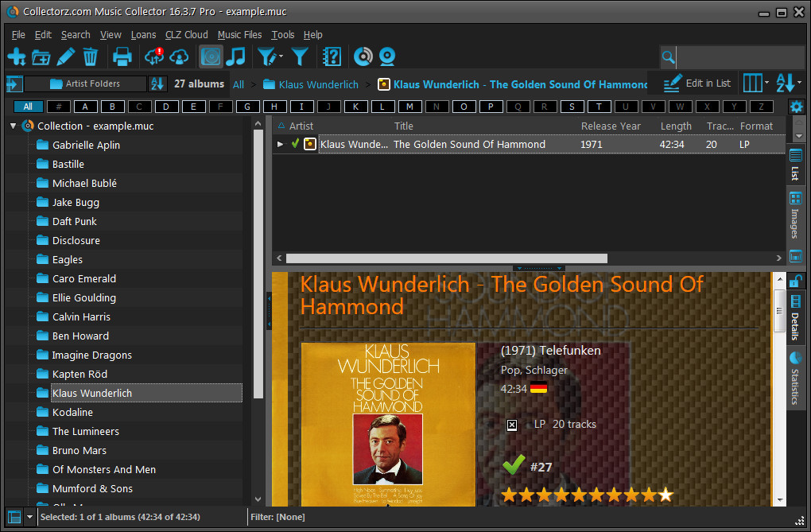
Task: Toggle the lock icon above Details tab
Action: click(x=795, y=282)
